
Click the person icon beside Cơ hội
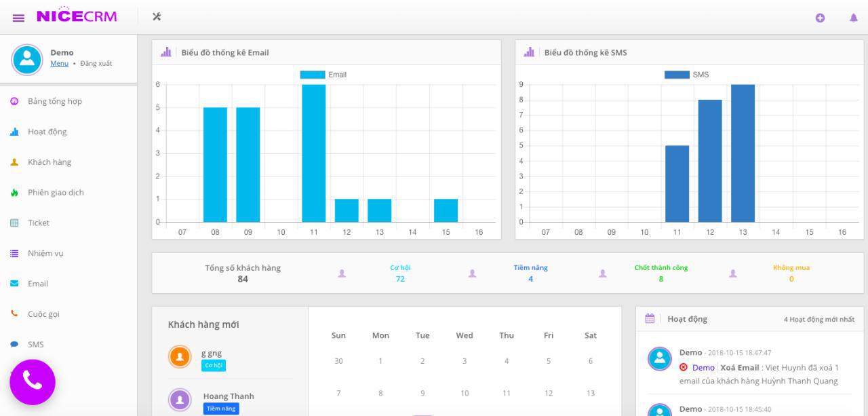[x=342, y=273]
